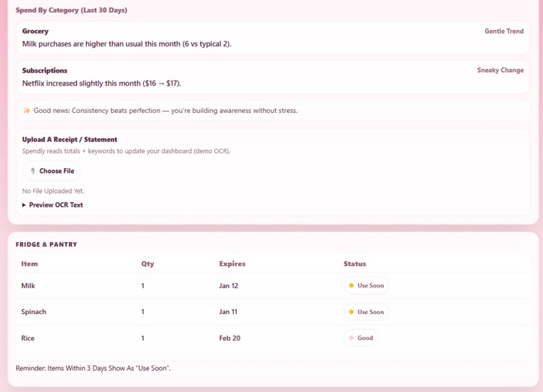Click the Feb 20 expiry date

[x=229, y=339]
